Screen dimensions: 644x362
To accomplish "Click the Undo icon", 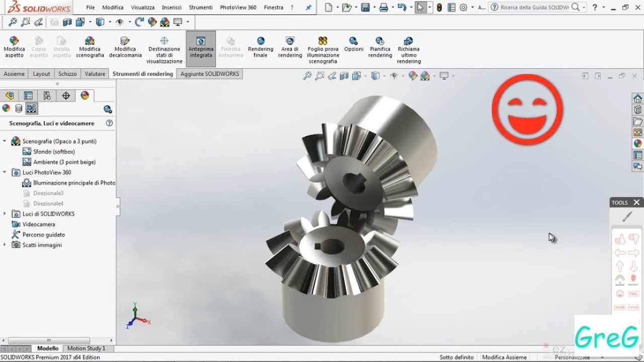I will (401, 8).
